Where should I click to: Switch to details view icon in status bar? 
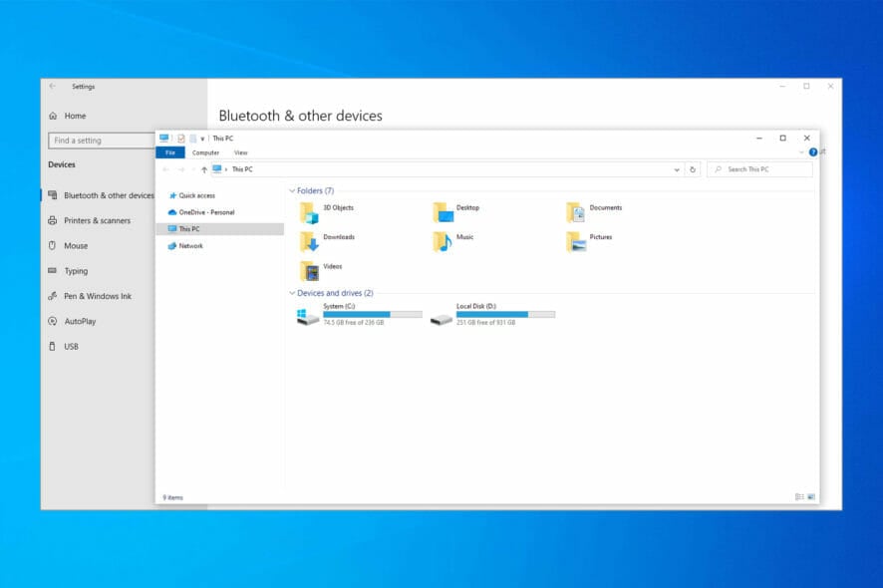pos(799,496)
